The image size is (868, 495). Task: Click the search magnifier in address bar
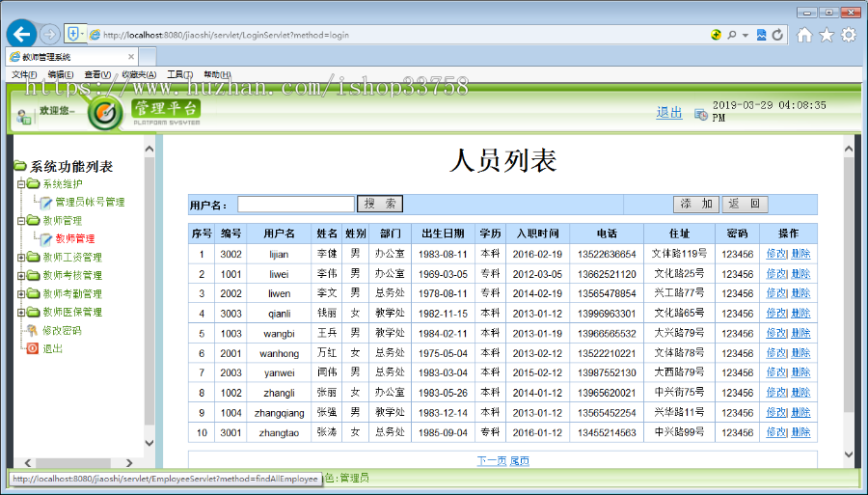[x=732, y=35]
